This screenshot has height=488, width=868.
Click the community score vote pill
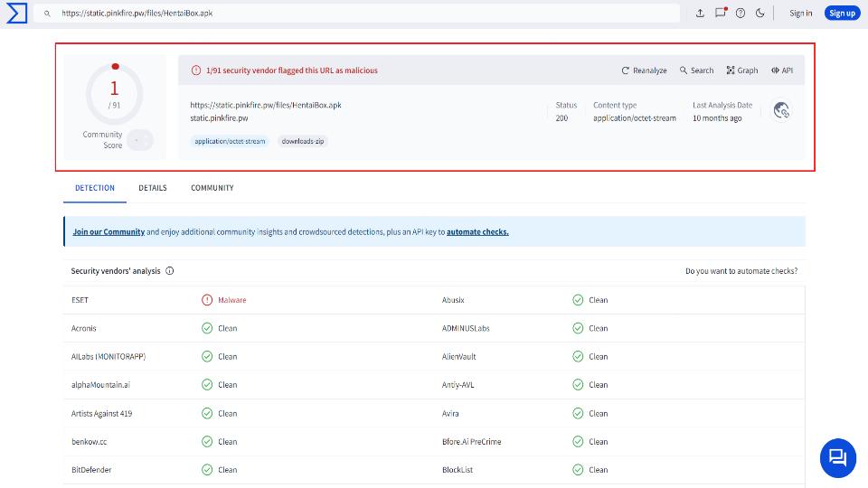(x=139, y=140)
